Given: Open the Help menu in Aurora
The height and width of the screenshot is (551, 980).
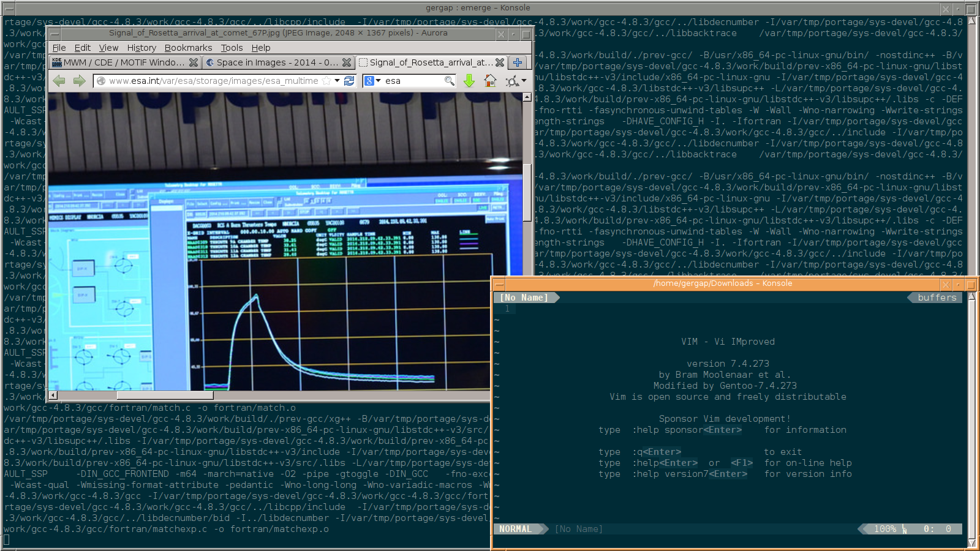Looking at the screenshot, I should coord(261,48).
